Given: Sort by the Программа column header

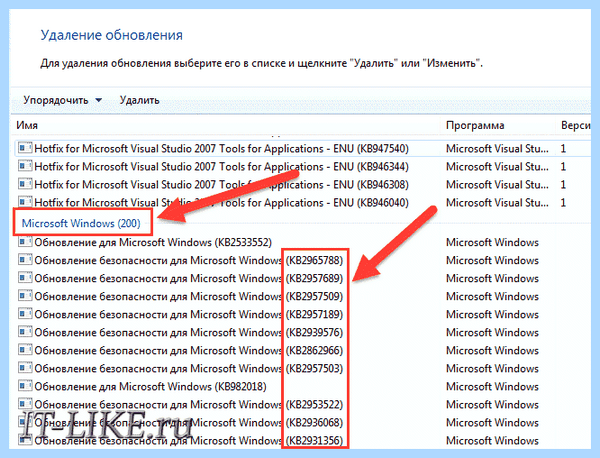Looking at the screenshot, I should (x=475, y=126).
